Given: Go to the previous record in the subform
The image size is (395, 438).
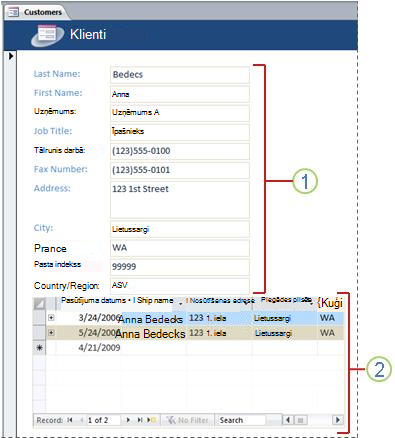Looking at the screenshot, I should click(x=81, y=420).
